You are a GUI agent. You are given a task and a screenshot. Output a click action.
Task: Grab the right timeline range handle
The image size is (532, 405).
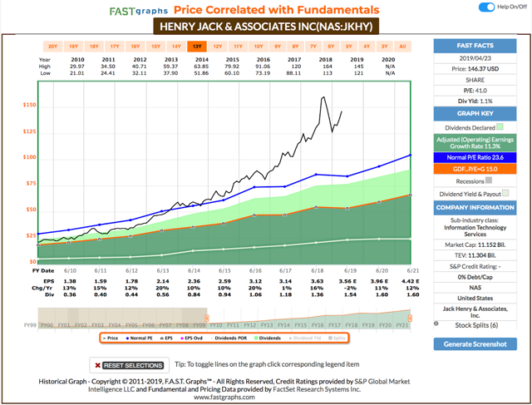pyautogui.click(x=410, y=318)
